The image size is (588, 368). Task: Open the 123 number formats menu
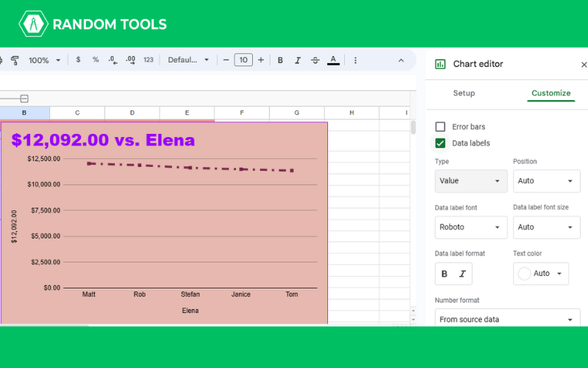click(x=148, y=60)
